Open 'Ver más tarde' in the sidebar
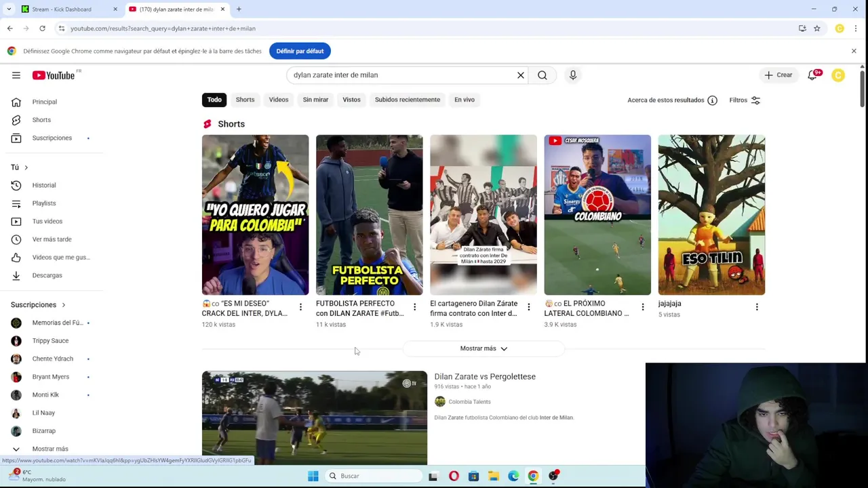The image size is (868, 488). [52, 239]
